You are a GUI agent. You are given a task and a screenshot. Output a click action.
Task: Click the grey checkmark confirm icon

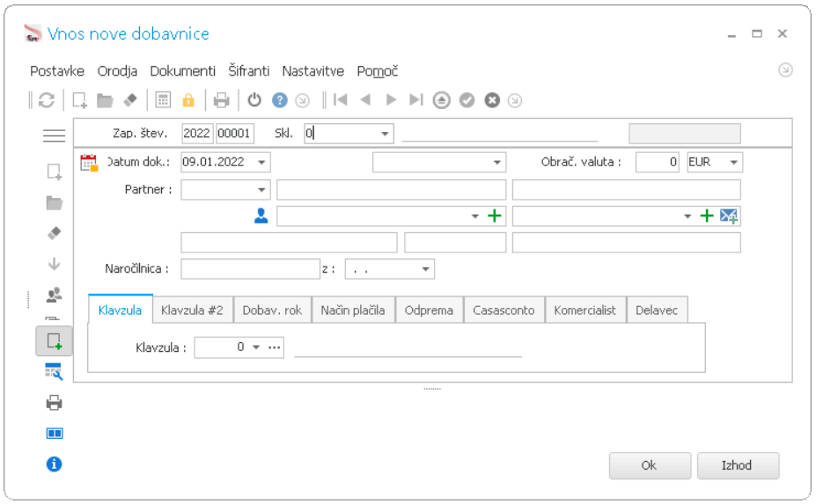[467, 100]
